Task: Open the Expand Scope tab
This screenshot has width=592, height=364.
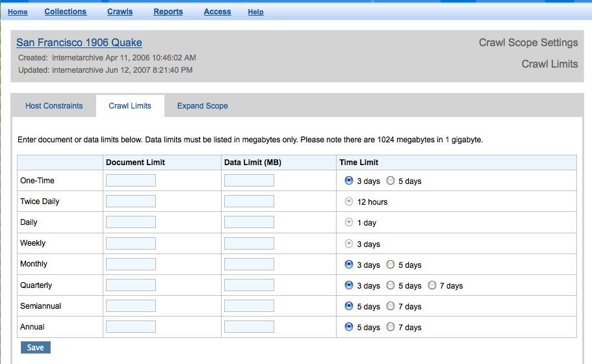Action: (x=202, y=106)
